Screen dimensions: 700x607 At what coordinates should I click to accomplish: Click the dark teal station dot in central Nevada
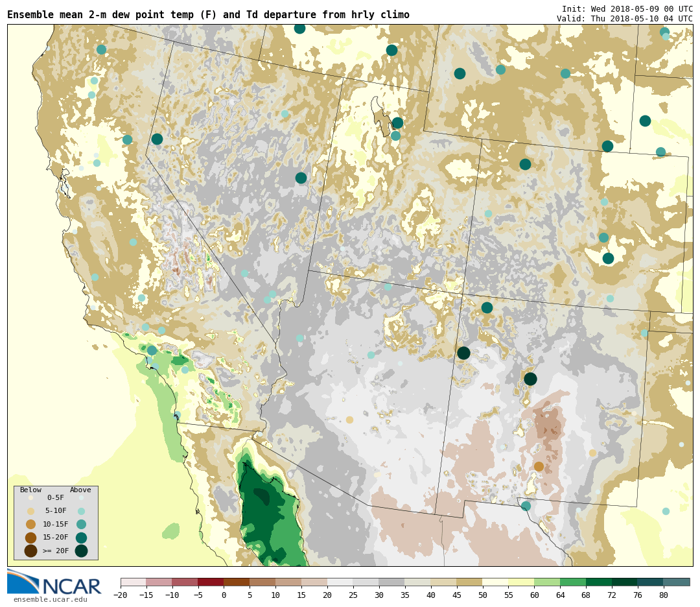(x=301, y=178)
